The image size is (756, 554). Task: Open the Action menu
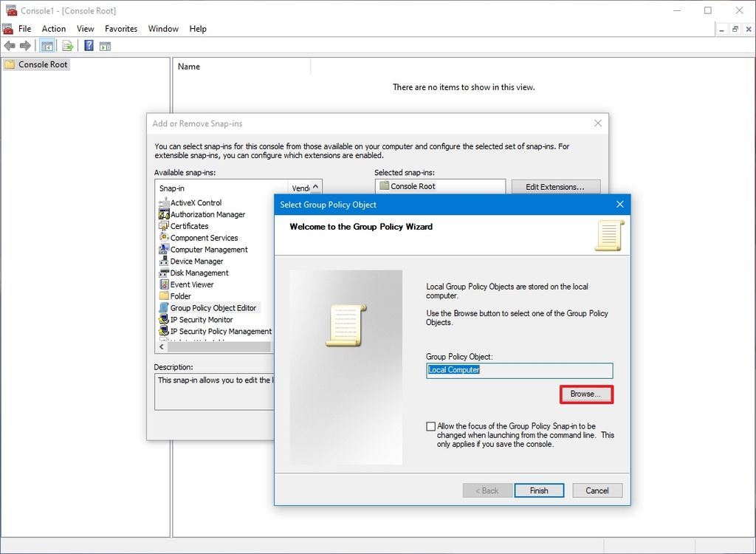point(53,29)
